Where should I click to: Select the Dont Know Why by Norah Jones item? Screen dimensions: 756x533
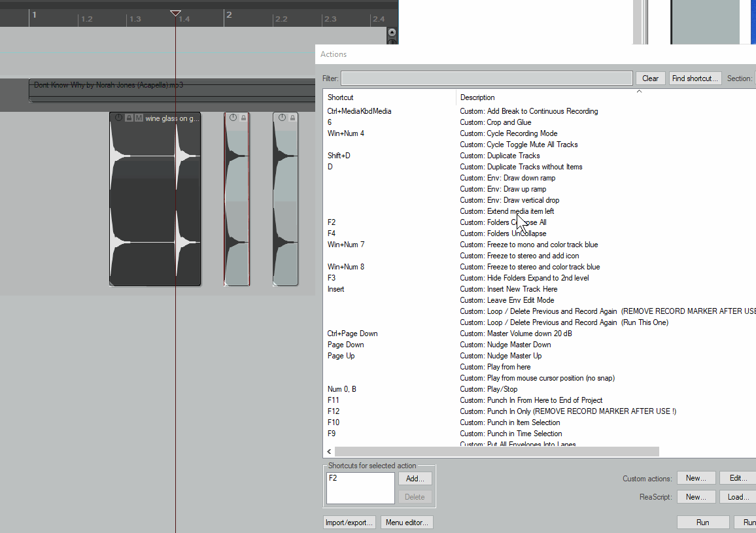point(172,91)
